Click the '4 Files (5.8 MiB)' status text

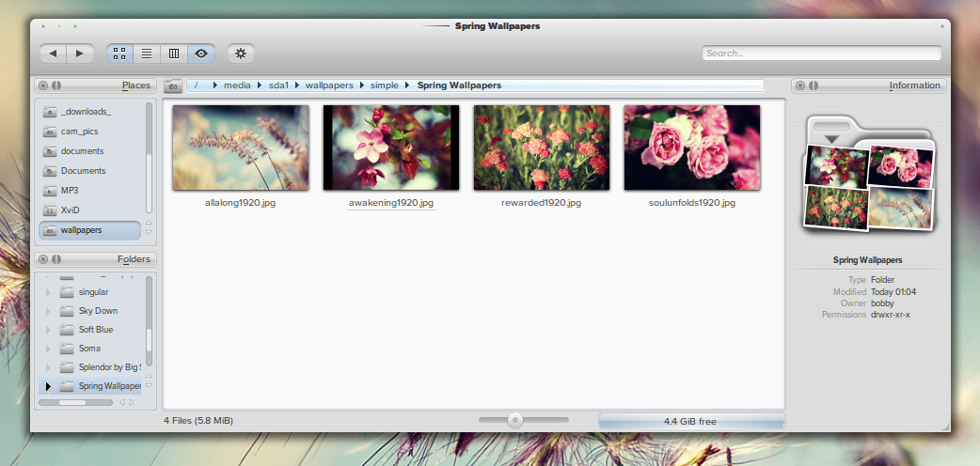(x=198, y=421)
